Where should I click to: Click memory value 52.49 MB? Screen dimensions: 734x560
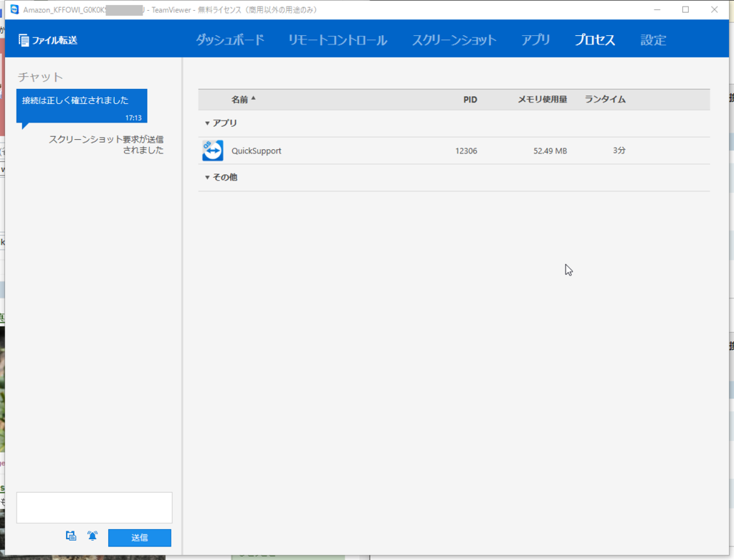550,151
